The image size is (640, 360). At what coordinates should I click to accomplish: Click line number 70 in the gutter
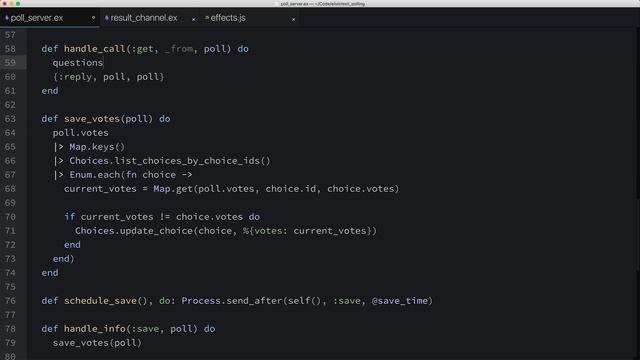(10, 217)
